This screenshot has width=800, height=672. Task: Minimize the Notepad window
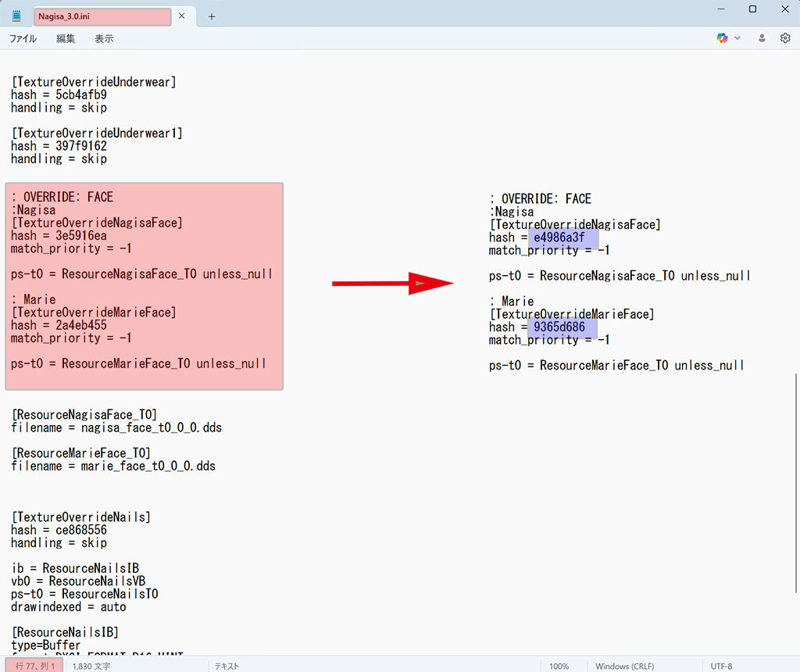tap(721, 9)
